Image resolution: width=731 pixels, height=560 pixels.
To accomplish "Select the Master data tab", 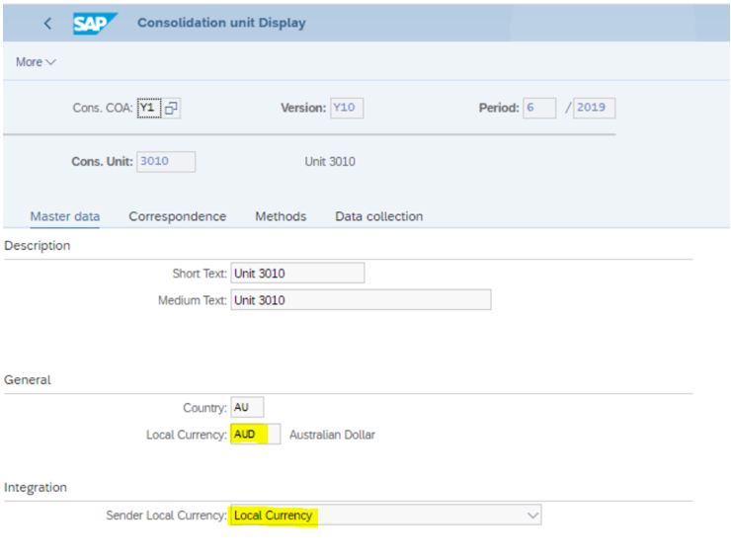I will click(65, 216).
